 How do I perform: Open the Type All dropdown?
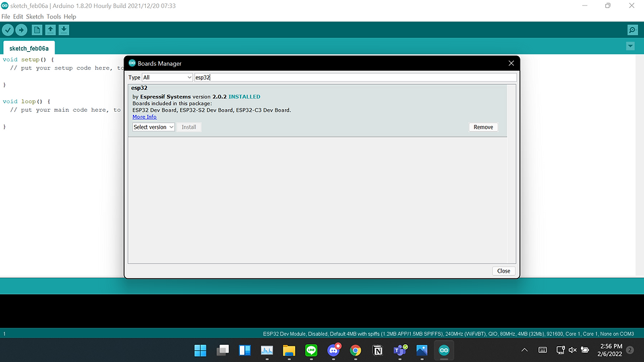coord(167,77)
